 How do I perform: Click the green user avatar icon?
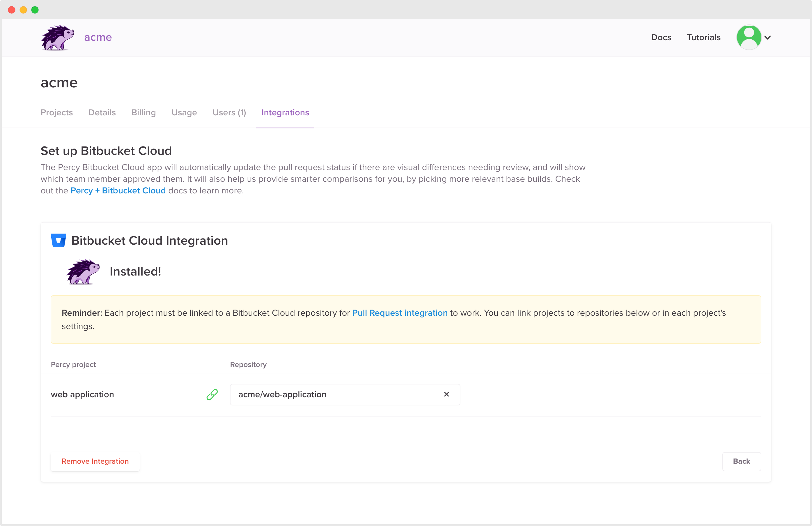(x=749, y=37)
